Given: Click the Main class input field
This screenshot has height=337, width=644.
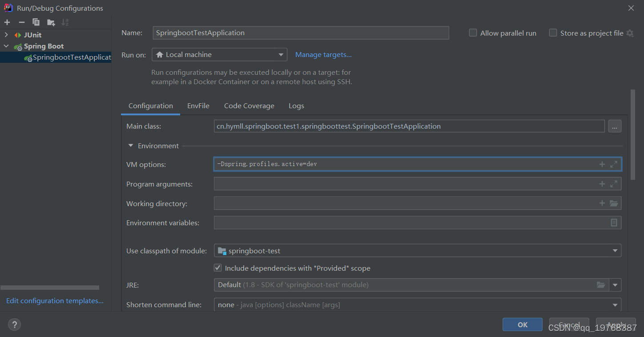Looking at the screenshot, I should [409, 126].
